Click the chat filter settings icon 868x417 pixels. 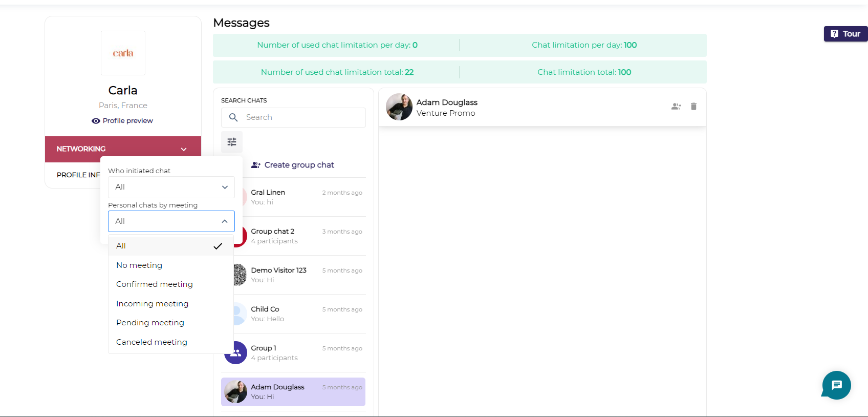tap(232, 142)
